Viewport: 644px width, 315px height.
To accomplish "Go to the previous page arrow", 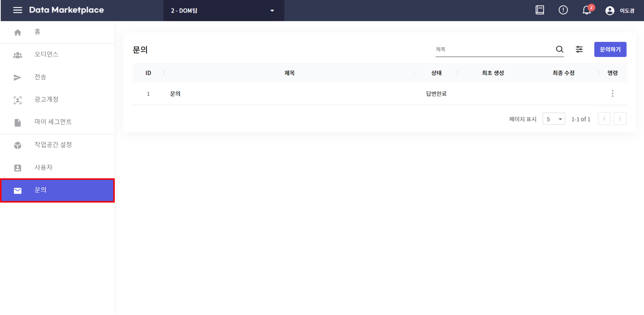I will (x=604, y=119).
